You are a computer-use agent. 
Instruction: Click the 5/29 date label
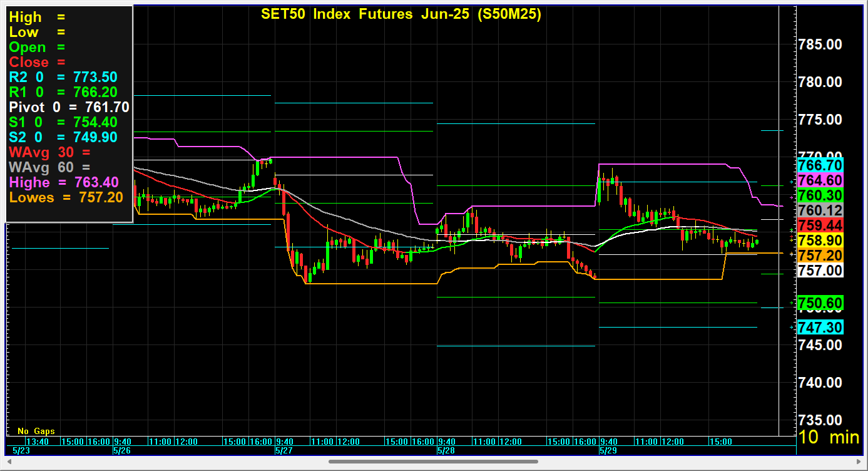pyautogui.click(x=608, y=450)
